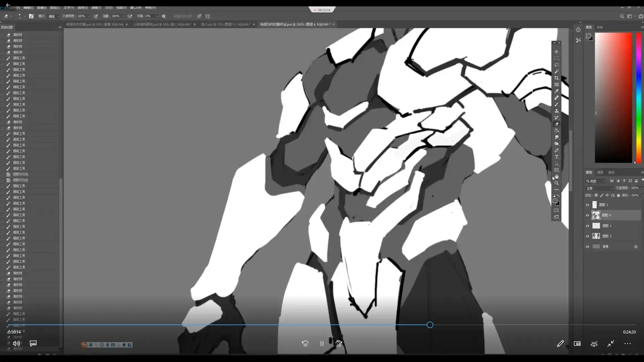This screenshot has height=362, width=644.
Task: Select the Paint Bucket tool
Action: [x=556, y=131]
